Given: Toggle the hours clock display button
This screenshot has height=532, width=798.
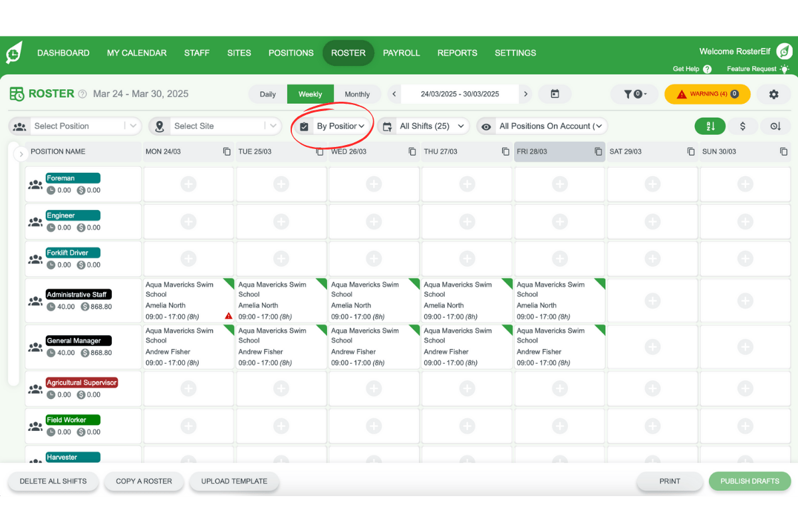Looking at the screenshot, I should click(x=775, y=126).
